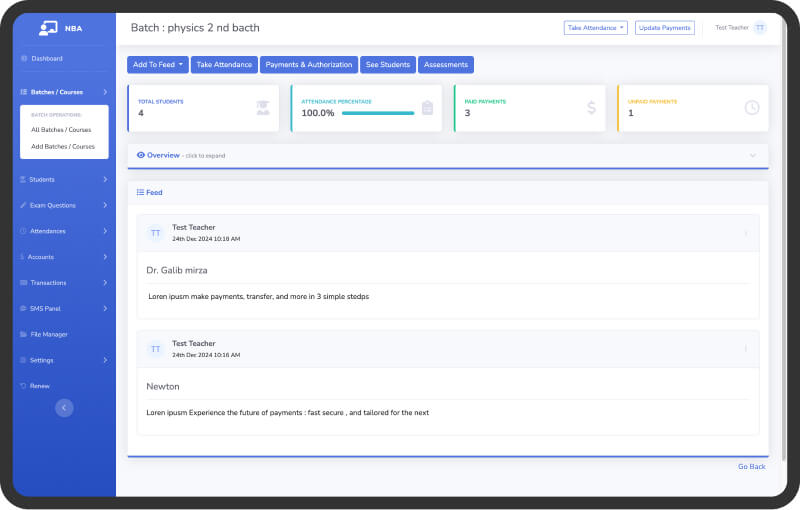This screenshot has width=800, height=510.
Task: Click the clipboard icon in Attendance Percentage card
Action: click(x=427, y=108)
